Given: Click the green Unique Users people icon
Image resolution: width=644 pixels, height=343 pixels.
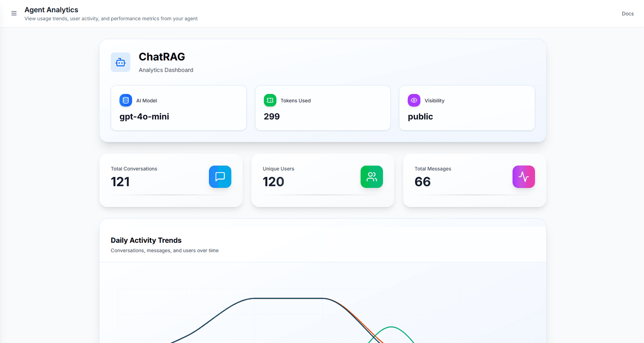Looking at the screenshot, I should (x=371, y=177).
